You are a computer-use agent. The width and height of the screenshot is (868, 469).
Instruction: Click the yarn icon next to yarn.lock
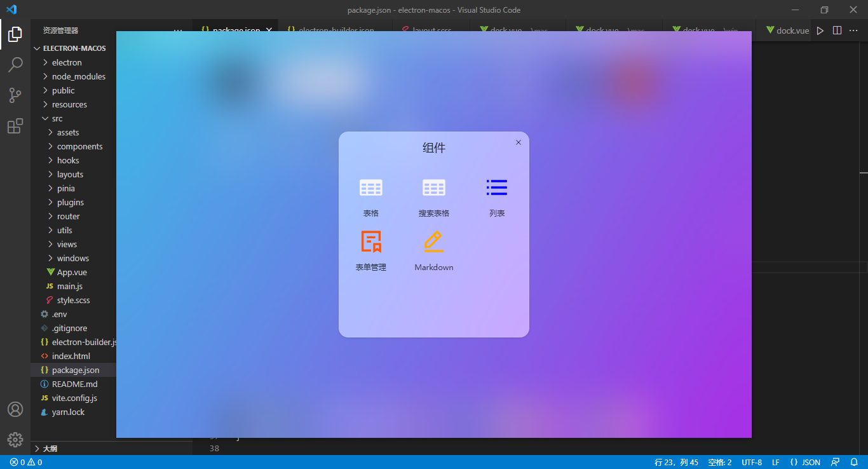pyautogui.click(x=44, y=412)
